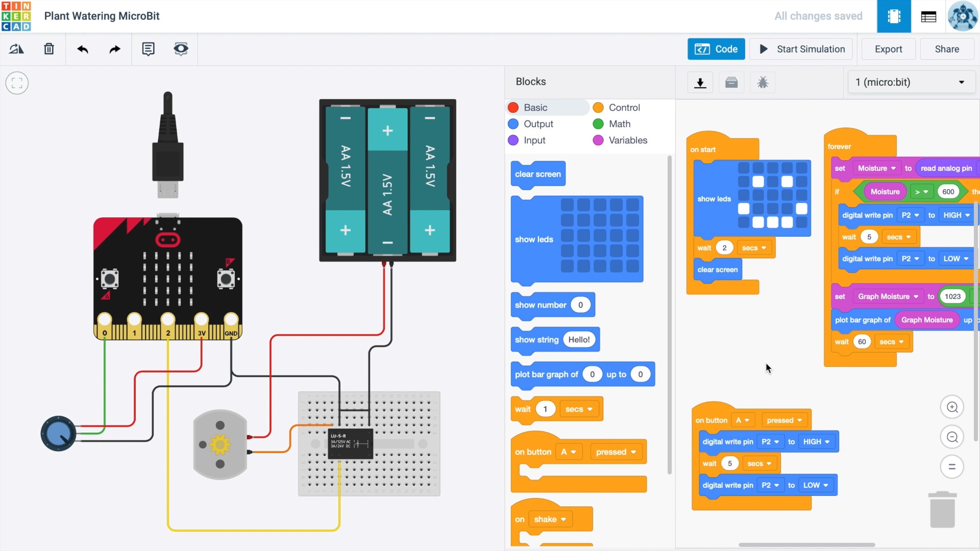Click the redo arrow icon
Viewport: 980px width, 551px height.
tap(114, 49)
